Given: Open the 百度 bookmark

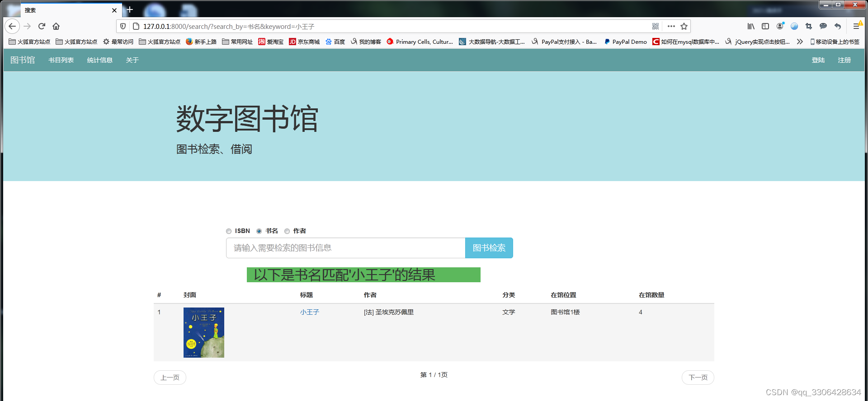Looking at the screenshot, I should tap(335, 42).
